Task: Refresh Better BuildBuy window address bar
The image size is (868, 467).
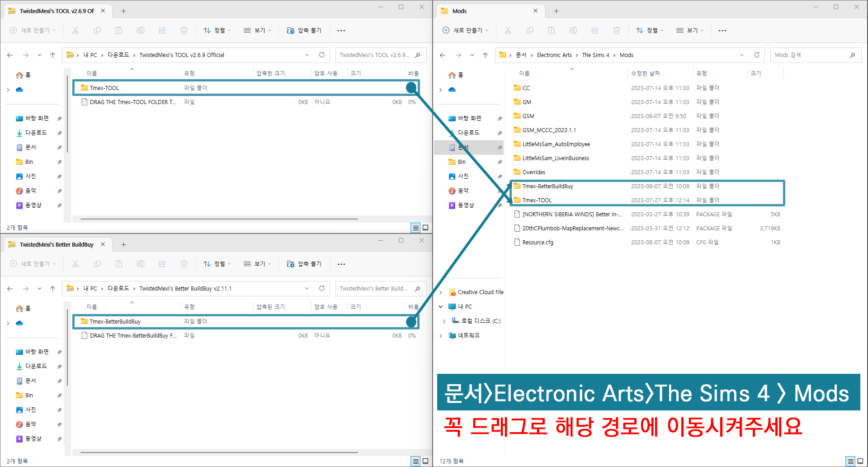Action: coord(322,288)
